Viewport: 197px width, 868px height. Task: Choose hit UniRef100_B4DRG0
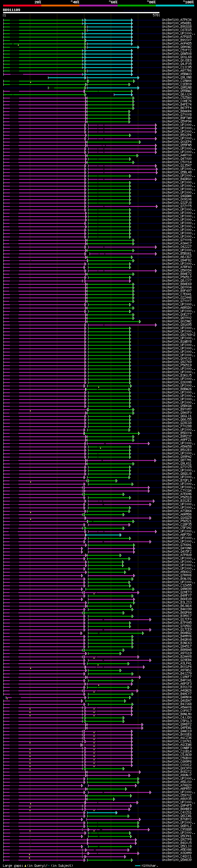(x=177, y=179)
